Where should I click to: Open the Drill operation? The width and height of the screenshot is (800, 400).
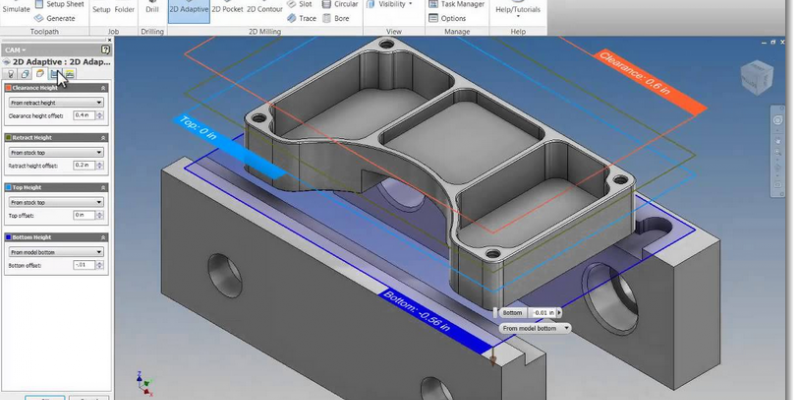click(152, 9)
